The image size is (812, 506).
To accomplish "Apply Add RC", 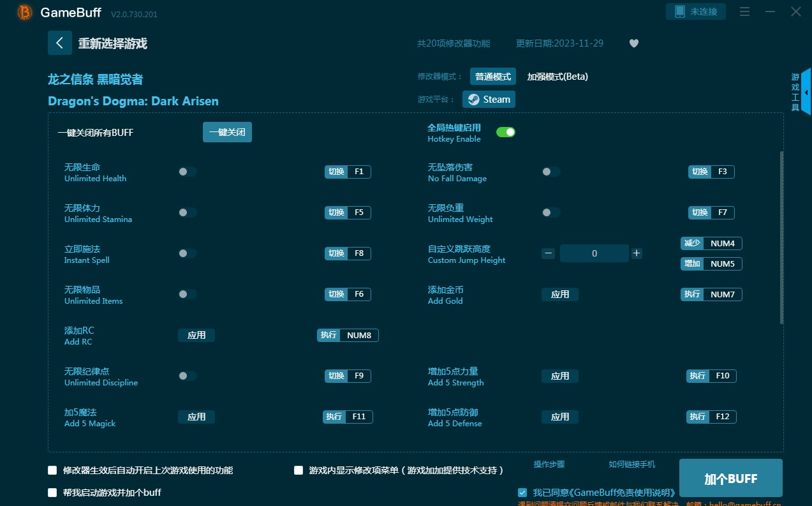I will (x=196, y=335).
